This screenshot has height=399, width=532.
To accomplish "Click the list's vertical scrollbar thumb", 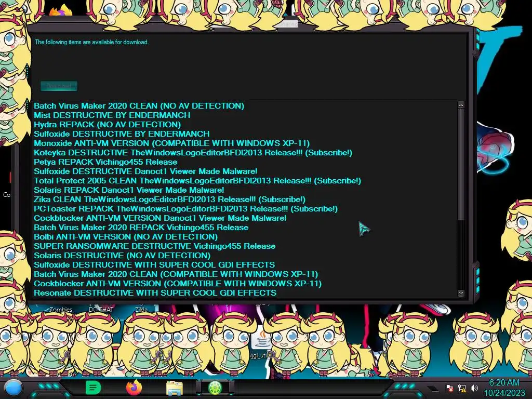I will click(461, 165).
